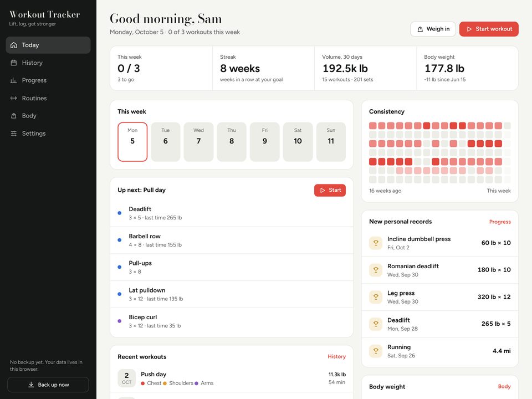Click the Incline dumbbell press record
Screen dimensions: 532x399
click(x=439, y=243)
